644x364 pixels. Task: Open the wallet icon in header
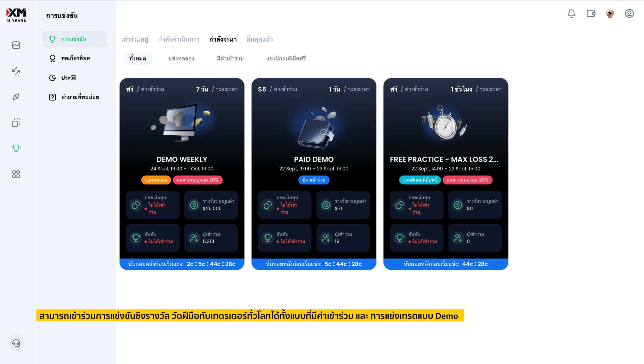click(x=591, y=13)
